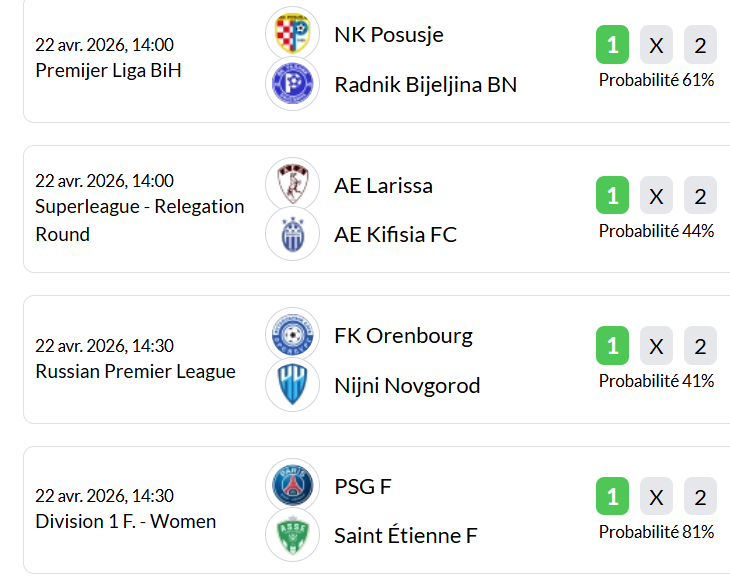Pick away win 2 for PSG F match
Viewport: 730px width, 577px height.
pyautogui.click(x=700, y=497)
